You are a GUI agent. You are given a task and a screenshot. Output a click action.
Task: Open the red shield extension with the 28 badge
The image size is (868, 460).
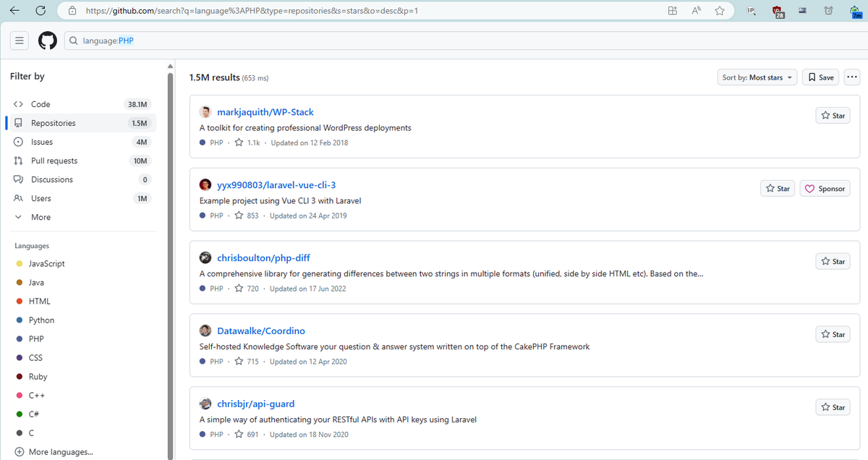coord(778,12)
